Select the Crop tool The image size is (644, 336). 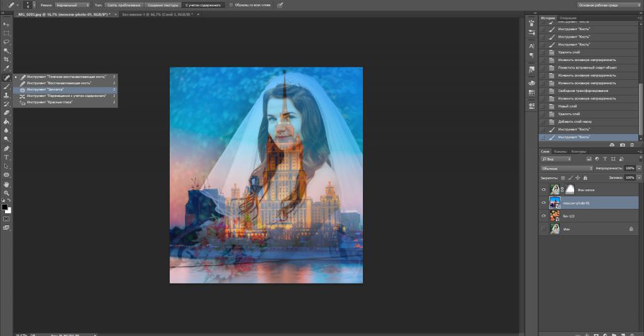coord(6,59)
